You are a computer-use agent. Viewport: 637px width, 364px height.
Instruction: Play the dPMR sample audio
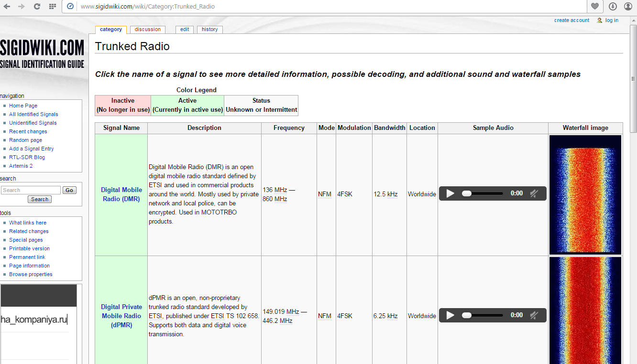click(450, 315)
